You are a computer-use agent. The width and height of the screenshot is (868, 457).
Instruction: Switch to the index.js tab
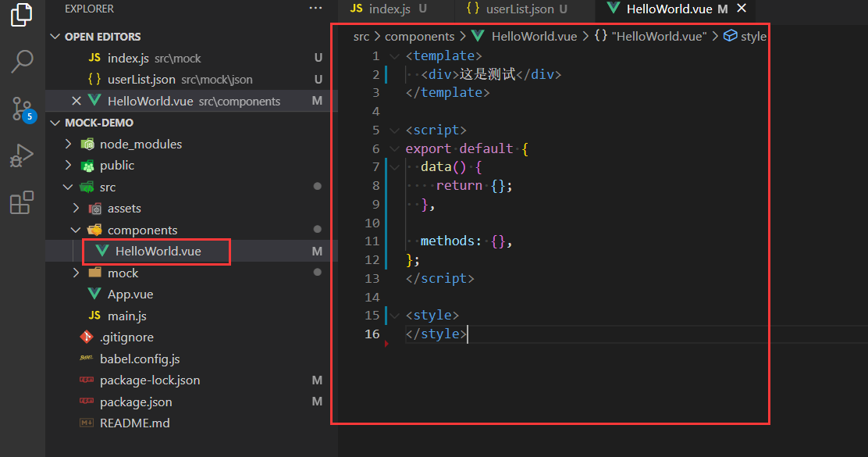pos(390,9)
